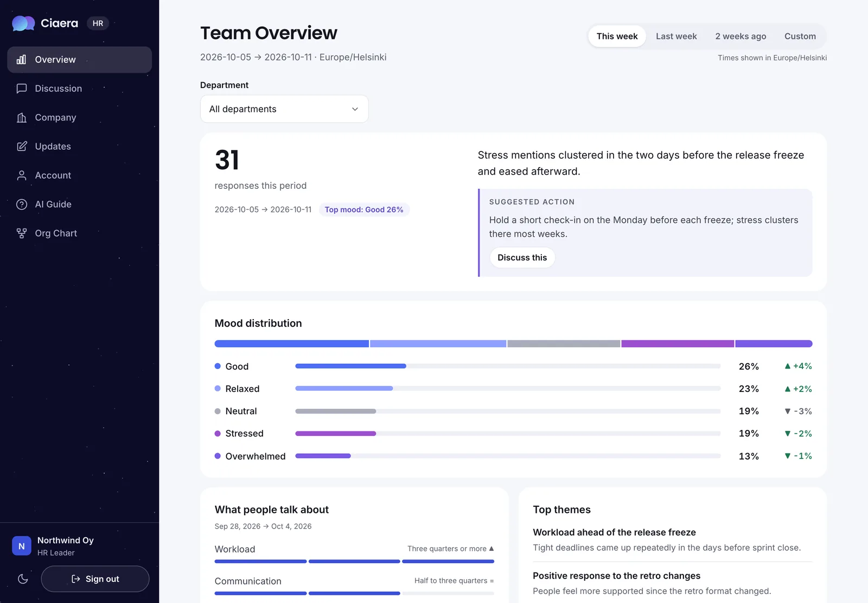
Task: Select the 2 weeks ago tab
Action: tap(741, 36)
